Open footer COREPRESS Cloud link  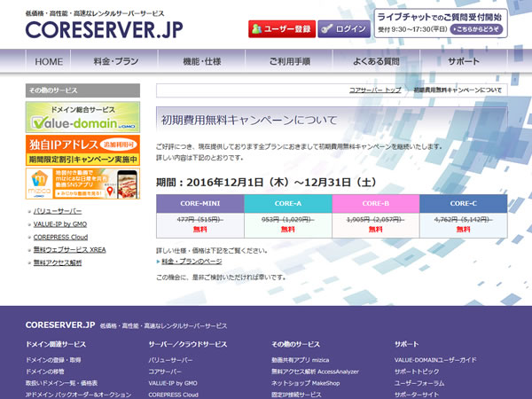click(x=174, y=395)
